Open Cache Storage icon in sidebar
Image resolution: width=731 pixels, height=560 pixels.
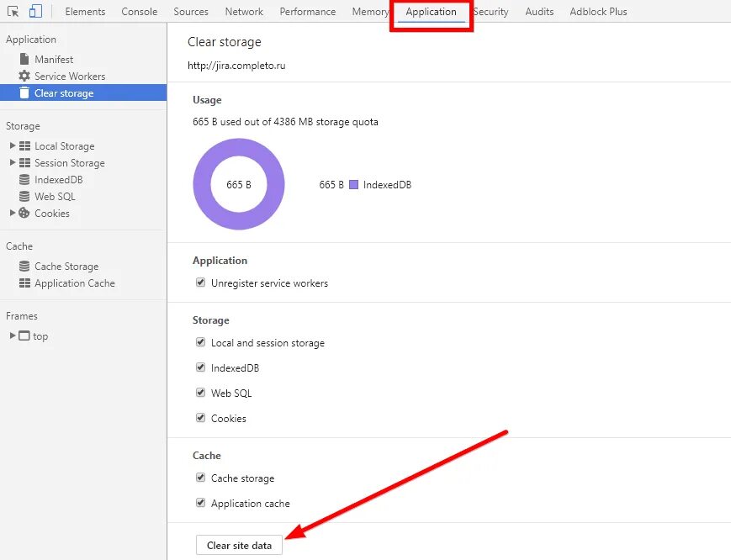(24, 267)
